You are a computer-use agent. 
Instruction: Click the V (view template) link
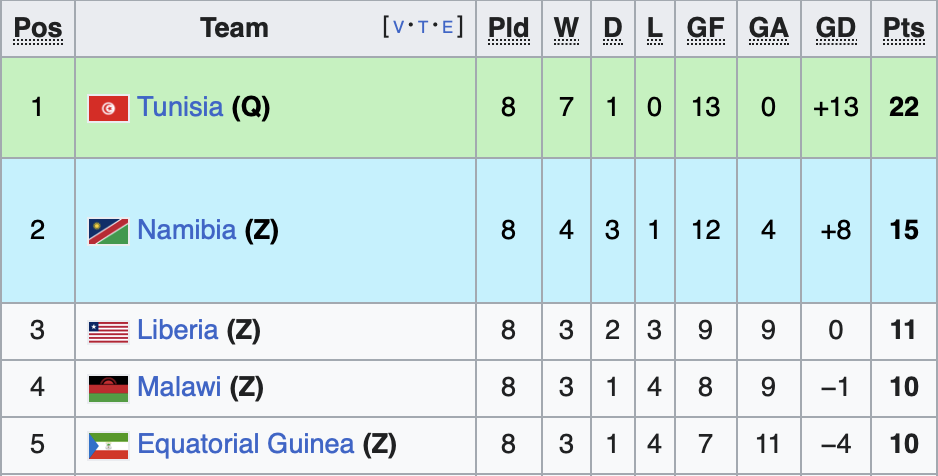(x=399, y=27)
